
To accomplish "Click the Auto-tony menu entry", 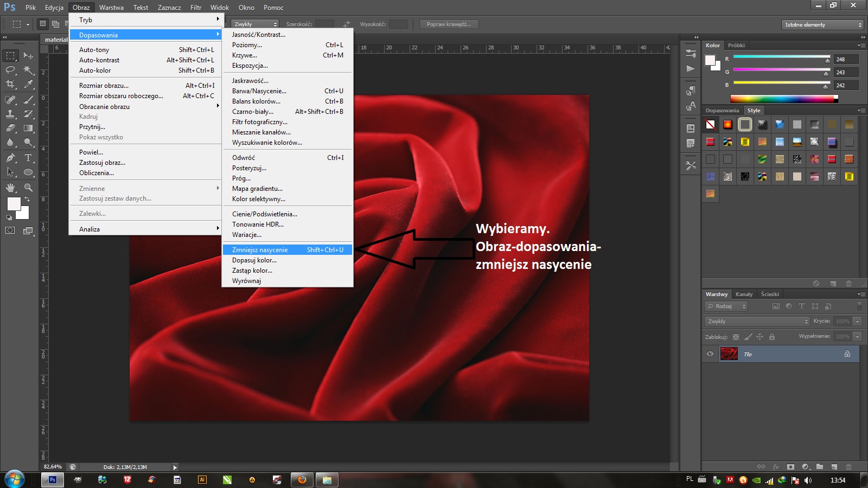I will pos(145,50).
